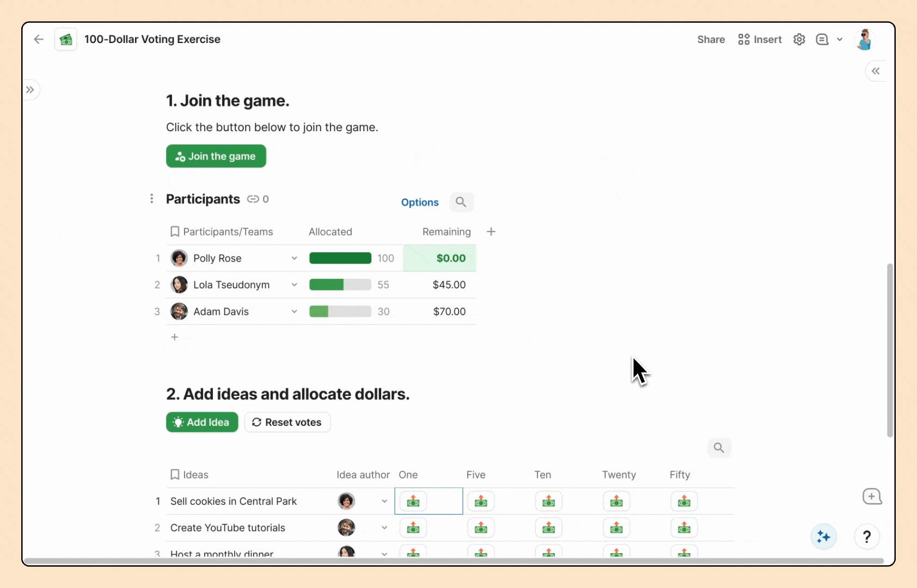917x588 pixels.
Task: Expand Lola Tseudonym participant dropdown
Action: click(x=294, y=285)
